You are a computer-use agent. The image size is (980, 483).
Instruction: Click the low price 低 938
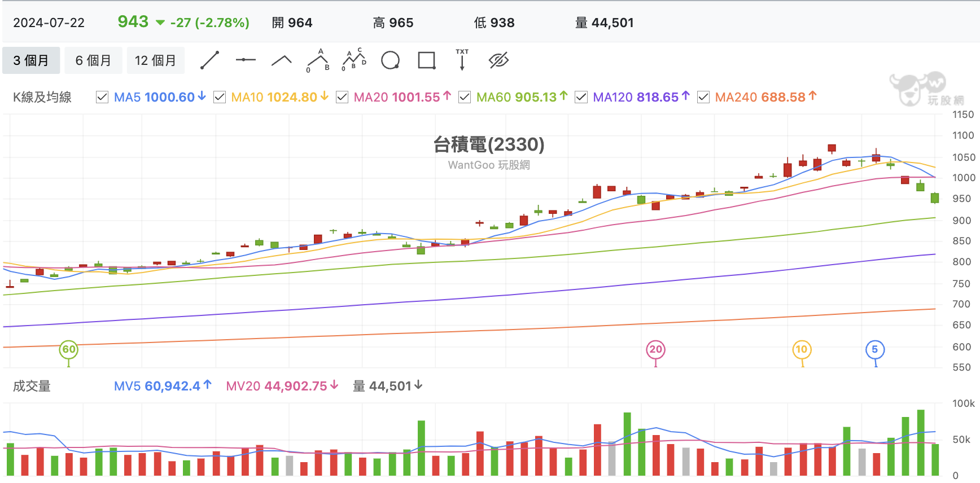tap(494, 23)
